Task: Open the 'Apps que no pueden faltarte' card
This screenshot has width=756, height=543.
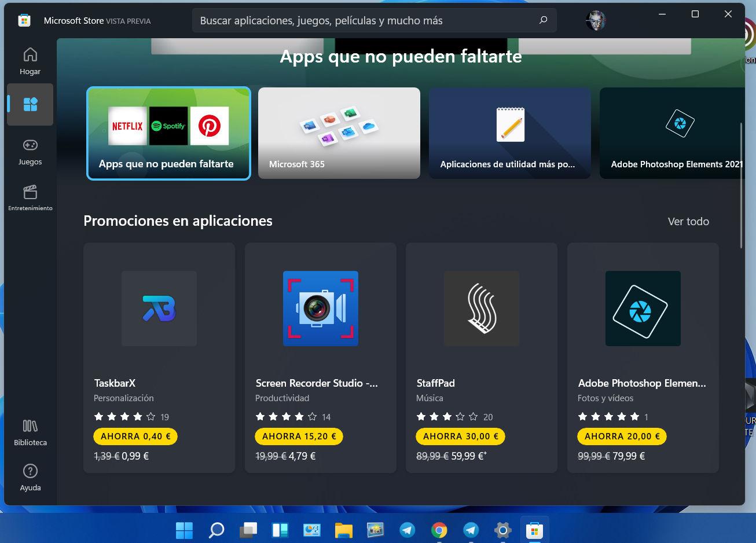Action: 168,133
